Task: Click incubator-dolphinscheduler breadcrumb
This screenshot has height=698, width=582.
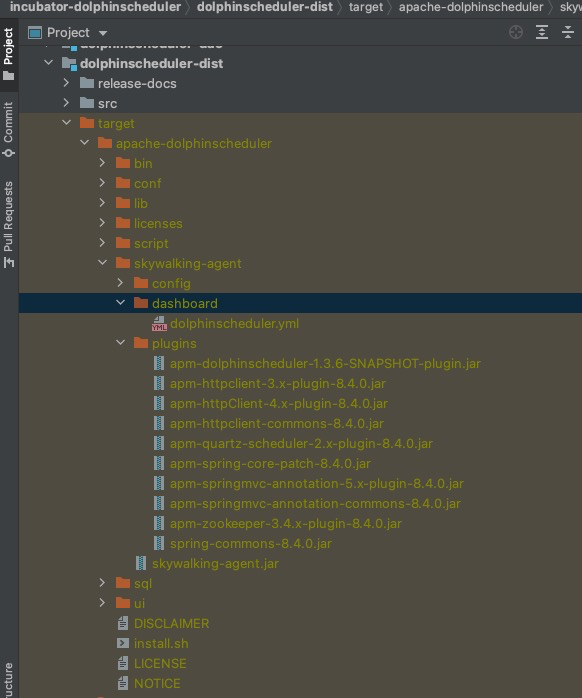Action: (x=95, y=7)
